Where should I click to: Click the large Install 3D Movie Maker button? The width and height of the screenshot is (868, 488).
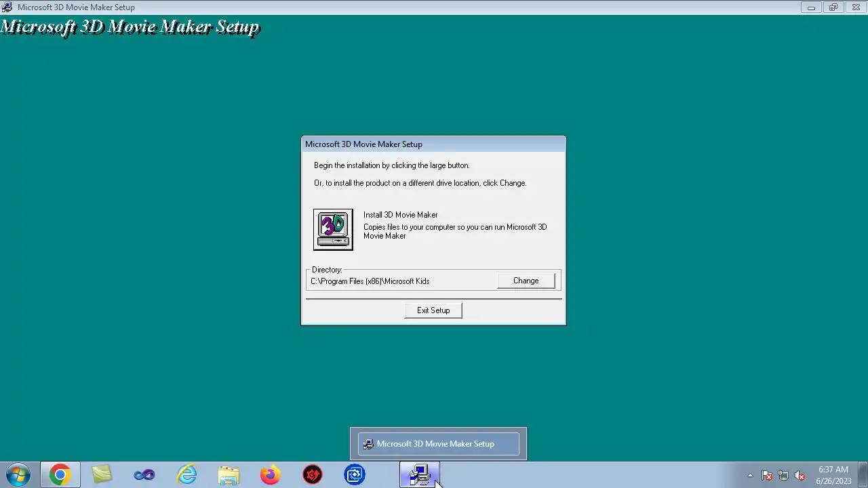pos(333,230)
